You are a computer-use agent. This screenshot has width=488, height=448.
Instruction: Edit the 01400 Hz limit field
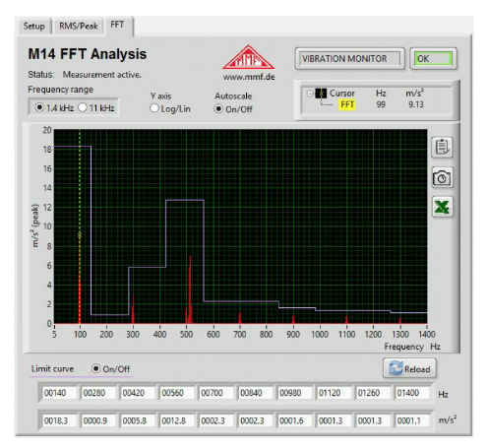412,393
